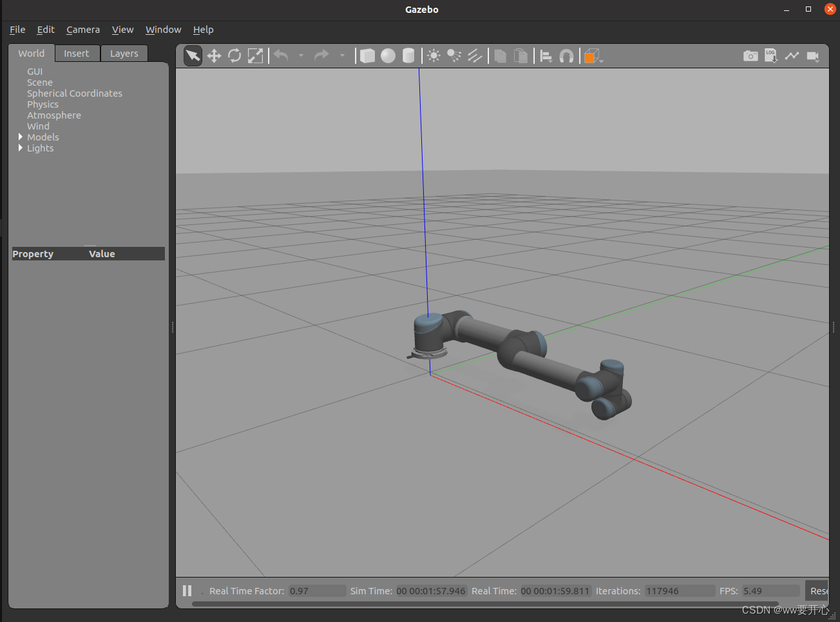Expand the Lights tree node
This screenshot has width=840, height=622.
[21, 148]
